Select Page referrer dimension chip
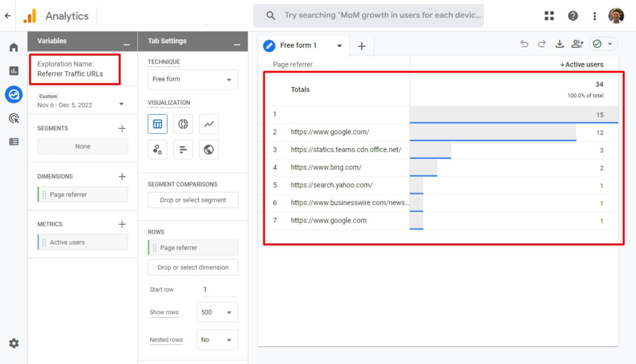 [83, 194]
